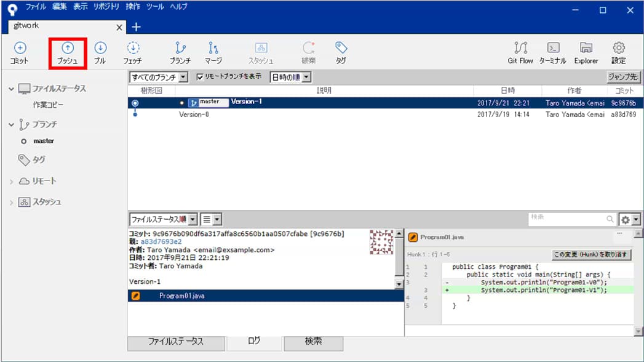644x362 pixels.
Task: Open the タグ (Tag) tool in toolbar
Action: [x=341, y=52]
